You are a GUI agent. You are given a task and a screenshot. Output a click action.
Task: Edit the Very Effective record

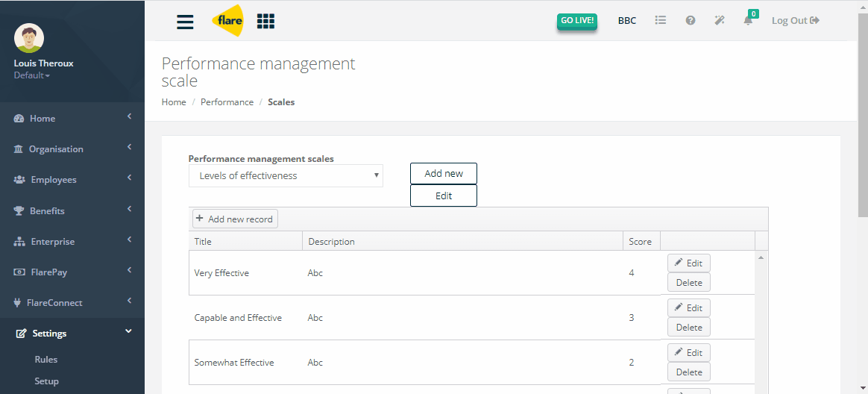(688, 263)
